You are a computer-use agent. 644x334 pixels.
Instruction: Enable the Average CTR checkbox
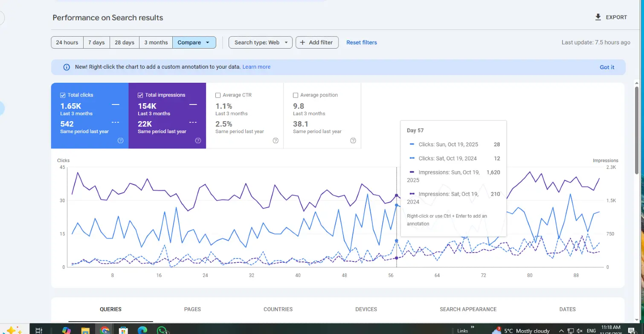coord(218,95)
